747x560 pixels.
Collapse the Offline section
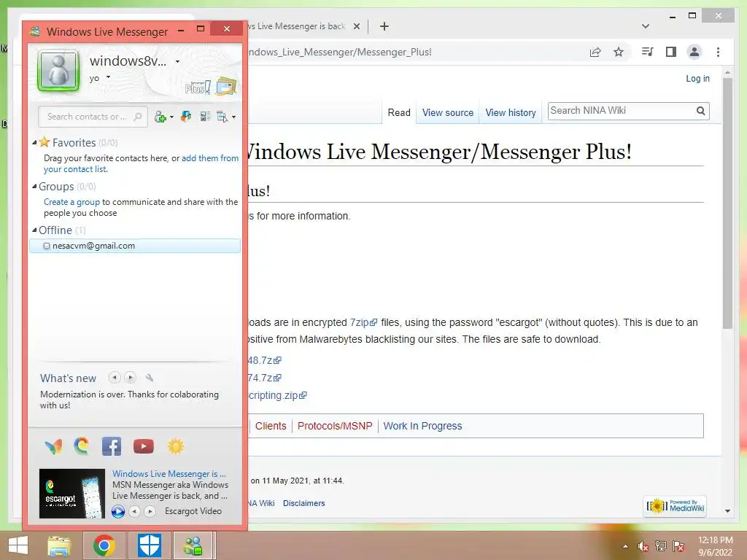coord(34,230)
